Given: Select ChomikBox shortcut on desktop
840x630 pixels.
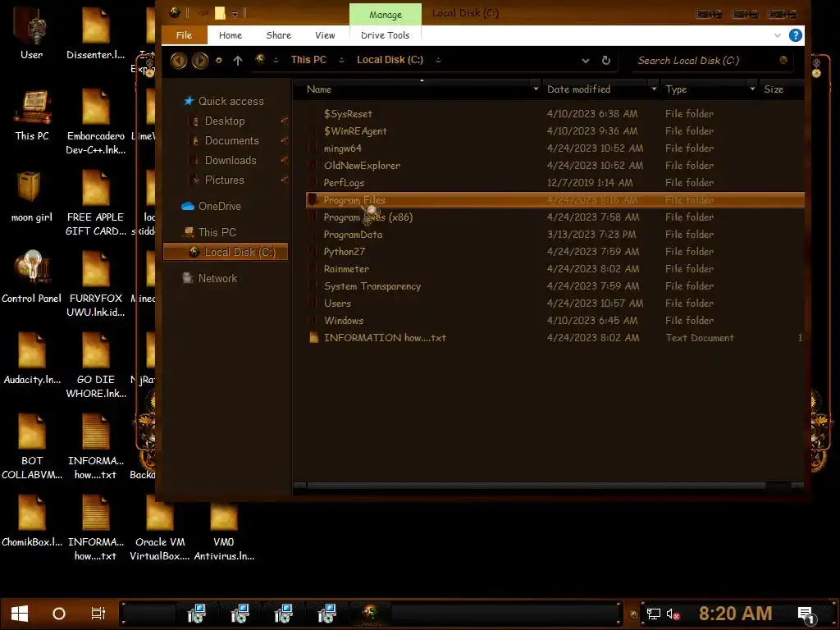Looking at the screenshot, I should (32, 521).
